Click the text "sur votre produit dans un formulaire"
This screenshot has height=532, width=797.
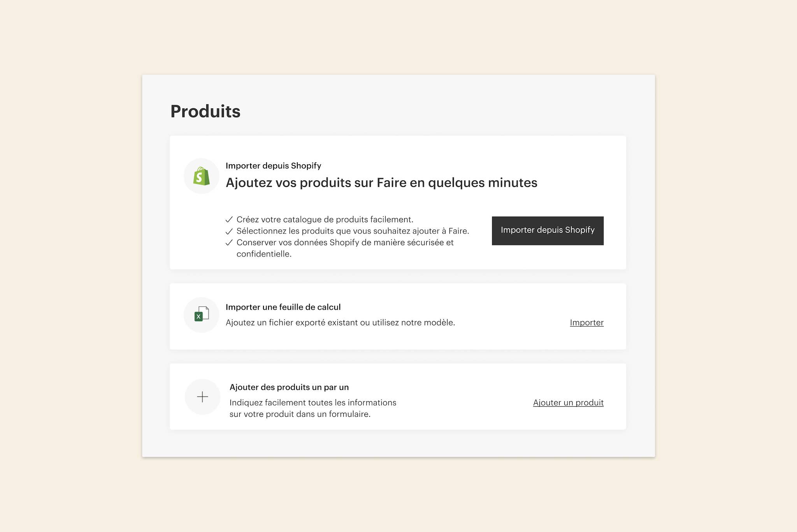[x=300, y=414]
